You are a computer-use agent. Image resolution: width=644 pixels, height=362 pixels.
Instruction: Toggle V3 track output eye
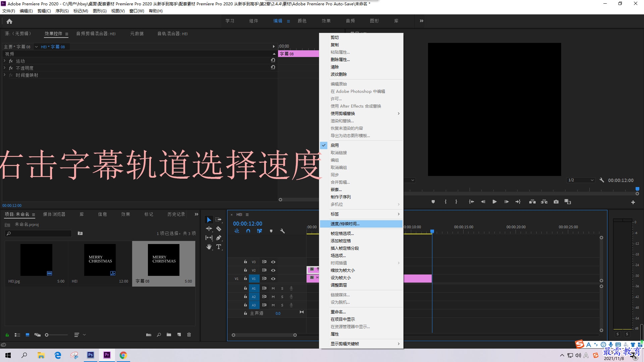(273, 262)
